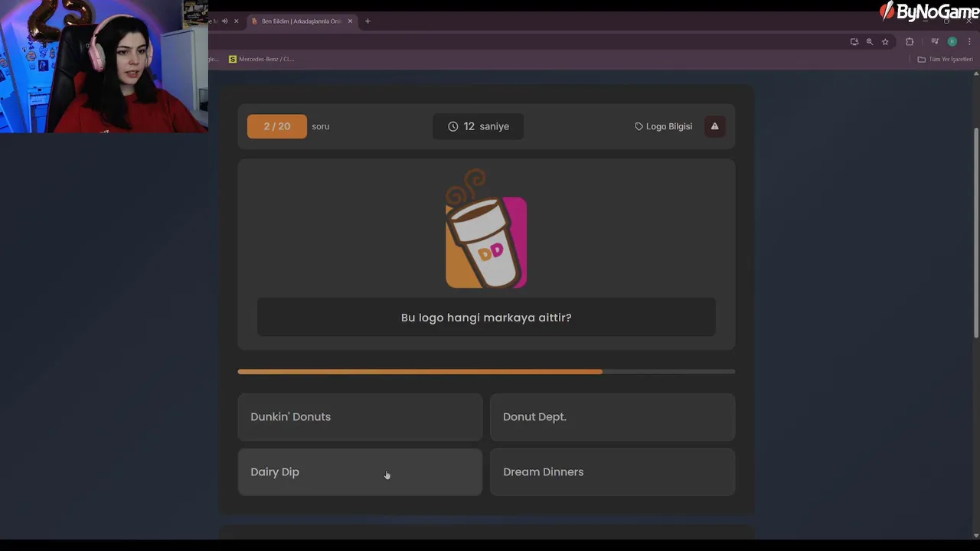This screenshot has height=551, width=980.
Task: Click the page vertical scrollbar
Action: (976, 233)
